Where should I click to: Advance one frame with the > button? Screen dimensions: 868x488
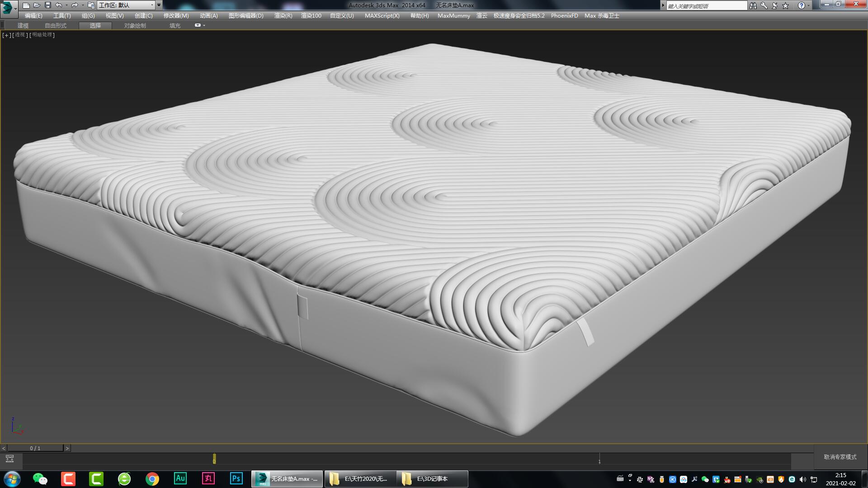66,448
